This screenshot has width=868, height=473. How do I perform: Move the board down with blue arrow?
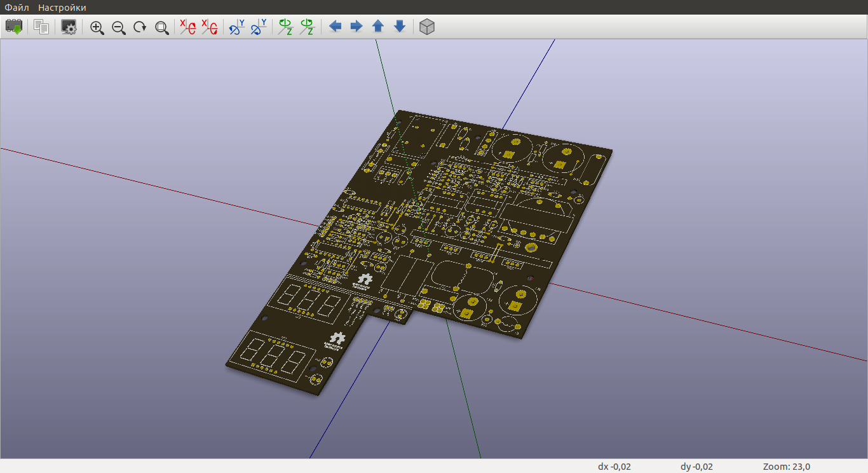pyautogui.click(x=400, y=27)
